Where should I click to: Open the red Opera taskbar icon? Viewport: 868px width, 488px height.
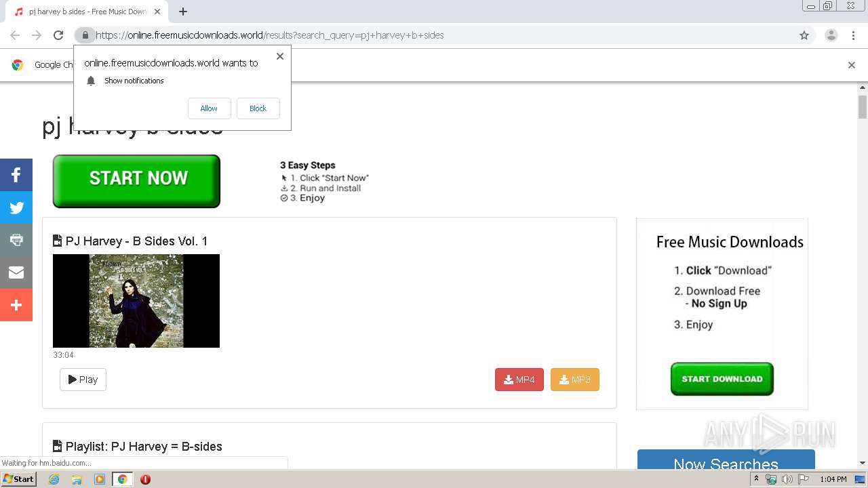pos(145,479)
